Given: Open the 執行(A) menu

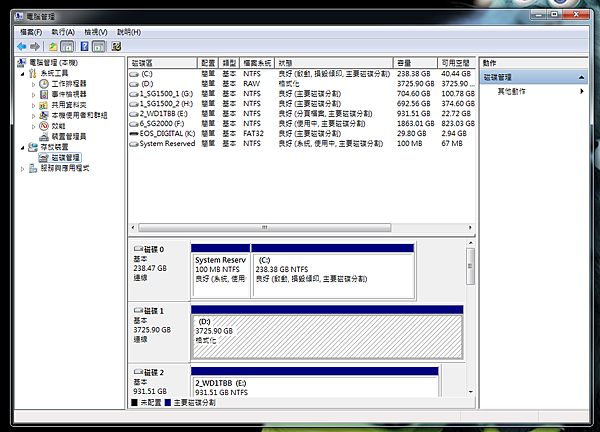Looking at the screenshot, I should click(x=63, y=32).
